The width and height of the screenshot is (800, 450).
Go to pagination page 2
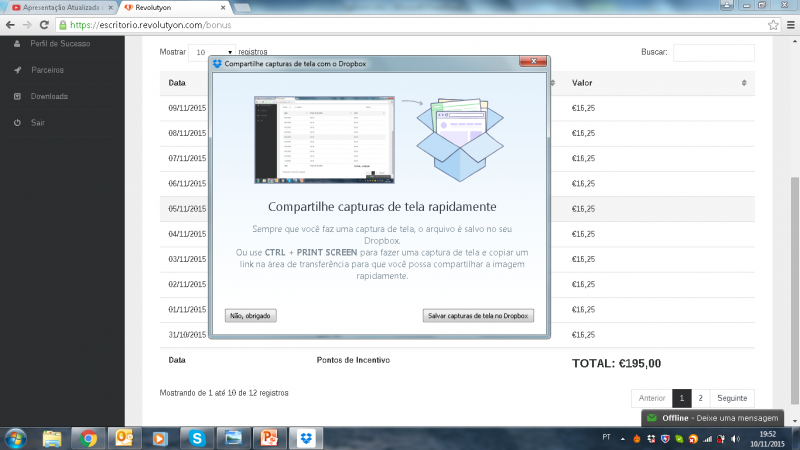click(x=701, y=398)
